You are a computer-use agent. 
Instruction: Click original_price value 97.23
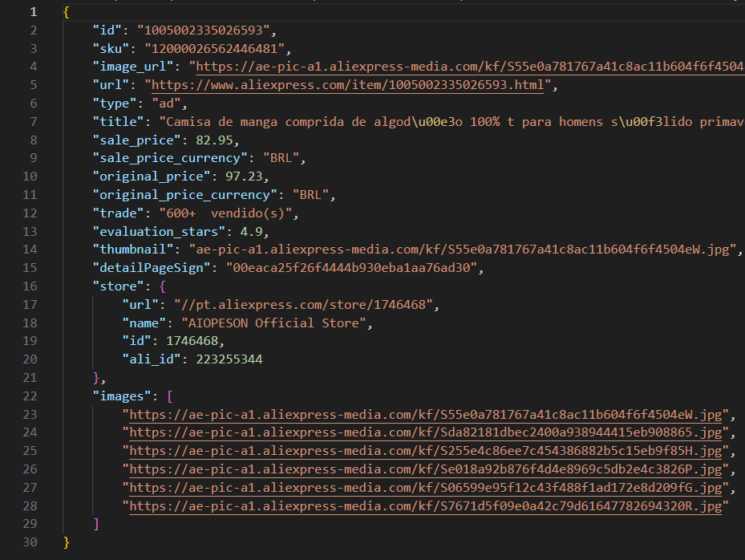[x=244, y=177]
